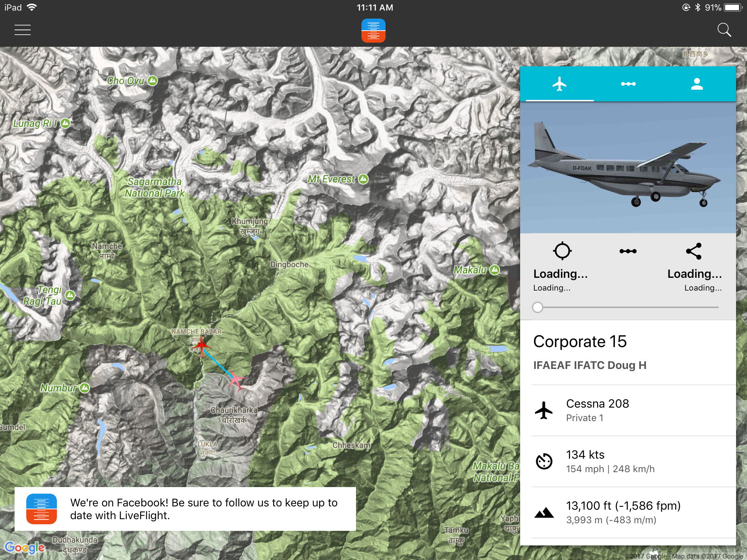Tap the share icon in panel
The height and width of the screenshot is (560, 747).
(694, 251)
